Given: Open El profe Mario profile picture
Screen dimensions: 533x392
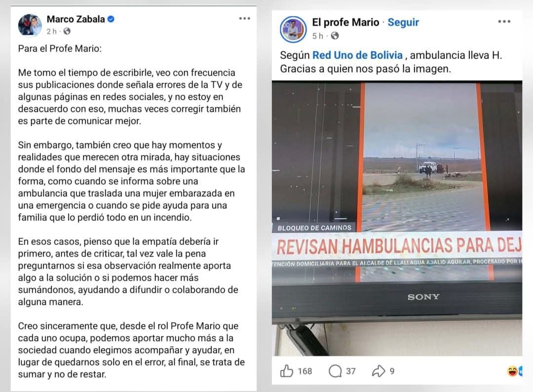Looking at the screenshot, I should point(293,29).
